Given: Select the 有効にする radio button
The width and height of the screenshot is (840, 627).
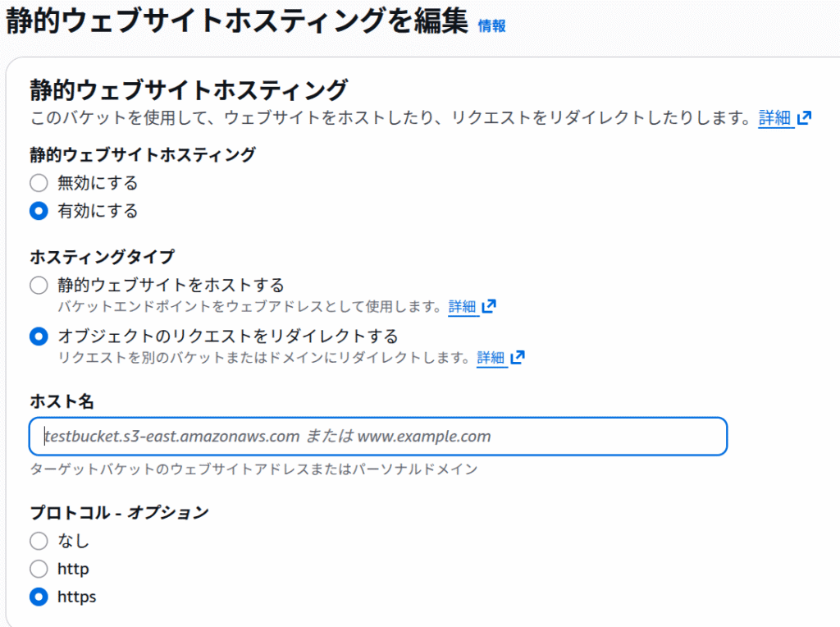Looking at the screenshot, I should point(39,211).
